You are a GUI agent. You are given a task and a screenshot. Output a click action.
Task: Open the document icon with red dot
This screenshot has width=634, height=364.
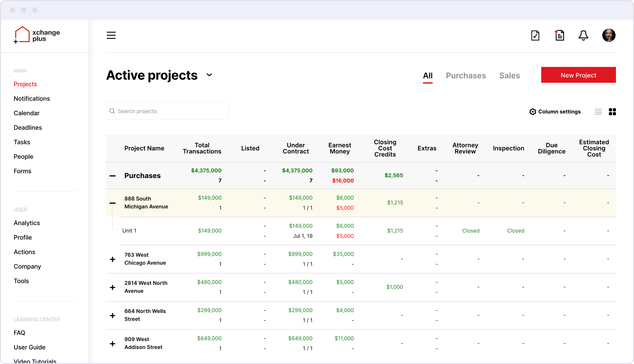click(x=559, y=35)
